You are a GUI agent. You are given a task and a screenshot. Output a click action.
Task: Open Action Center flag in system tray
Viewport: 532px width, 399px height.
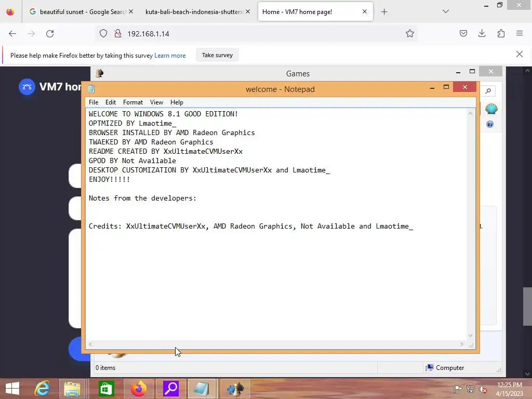pyautogui.click(x=458, y=389)
